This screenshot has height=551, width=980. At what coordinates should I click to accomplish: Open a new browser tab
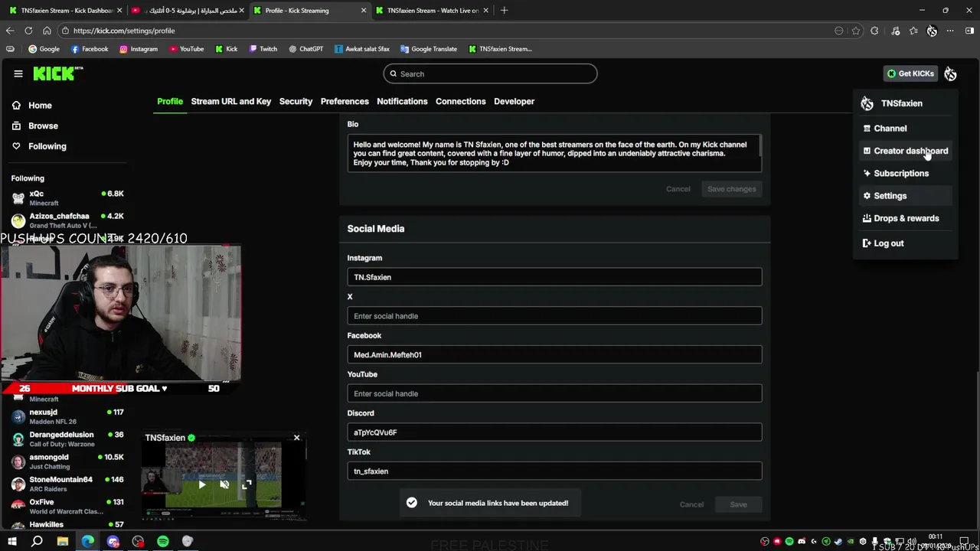click(504, 10)
